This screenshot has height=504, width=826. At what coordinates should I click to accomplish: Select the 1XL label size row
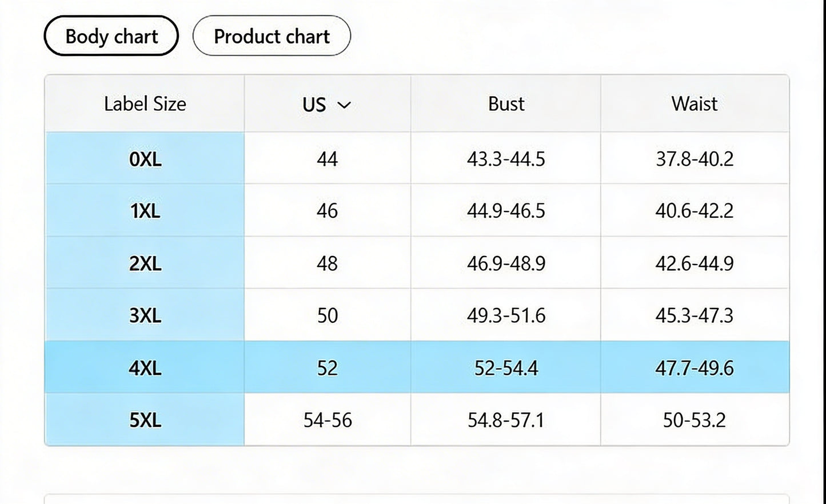145,211
